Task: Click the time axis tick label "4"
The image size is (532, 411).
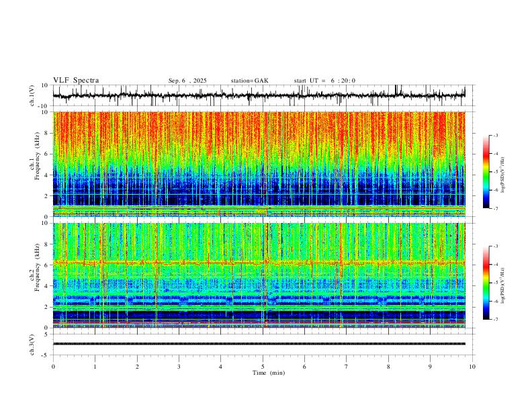Action: point(220,367)
